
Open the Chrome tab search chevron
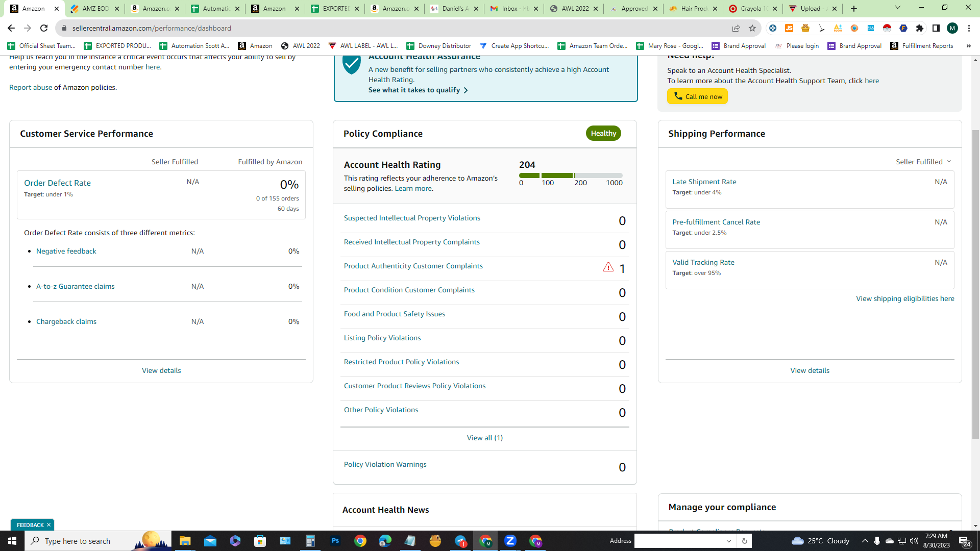tap(898, 8)
